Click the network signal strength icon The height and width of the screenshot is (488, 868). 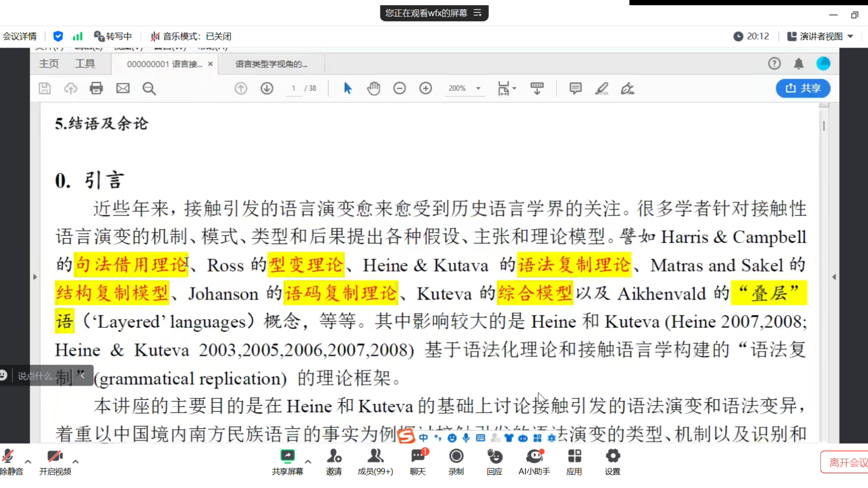[x=78, y=36]
